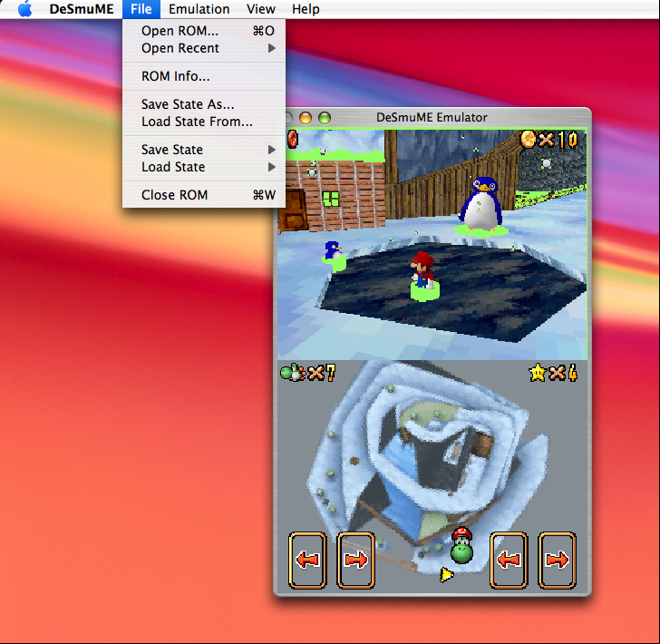This screenshot has width=660, height=644.
Task: Open the Apple menu
Action: tap(25, 9)
